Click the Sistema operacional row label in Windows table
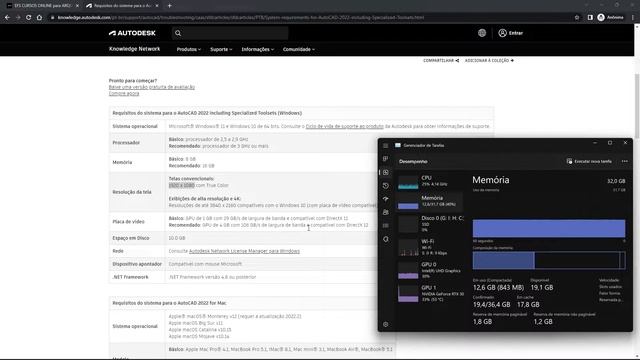 135,127
